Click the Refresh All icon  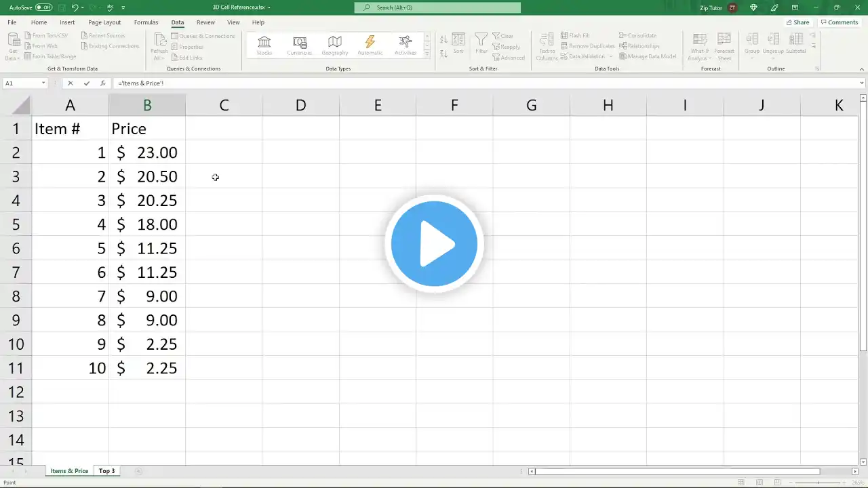coord(159,42)
